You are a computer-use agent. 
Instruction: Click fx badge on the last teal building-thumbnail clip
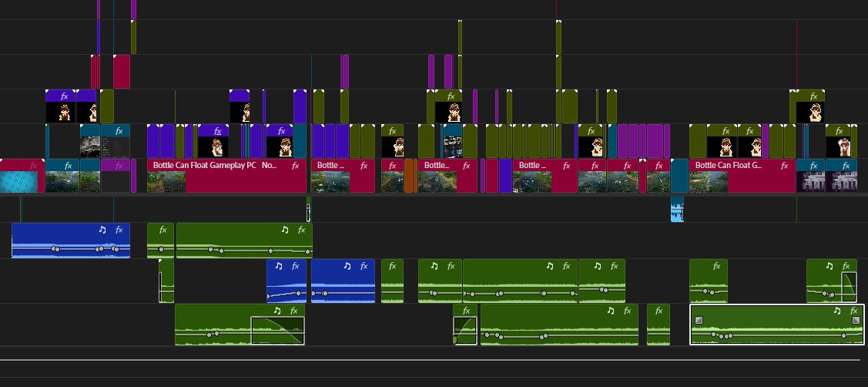click(x=846, y=165)
